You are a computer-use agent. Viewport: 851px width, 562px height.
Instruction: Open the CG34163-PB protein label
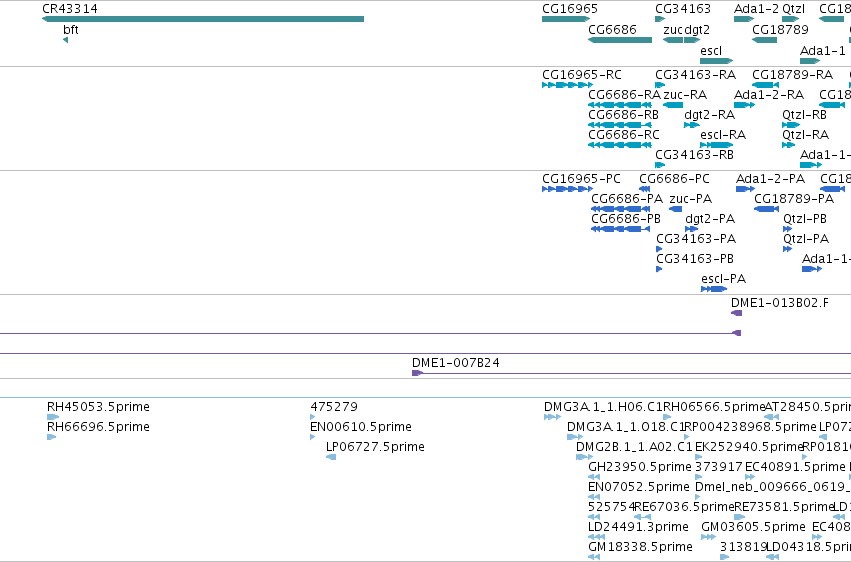695,259
